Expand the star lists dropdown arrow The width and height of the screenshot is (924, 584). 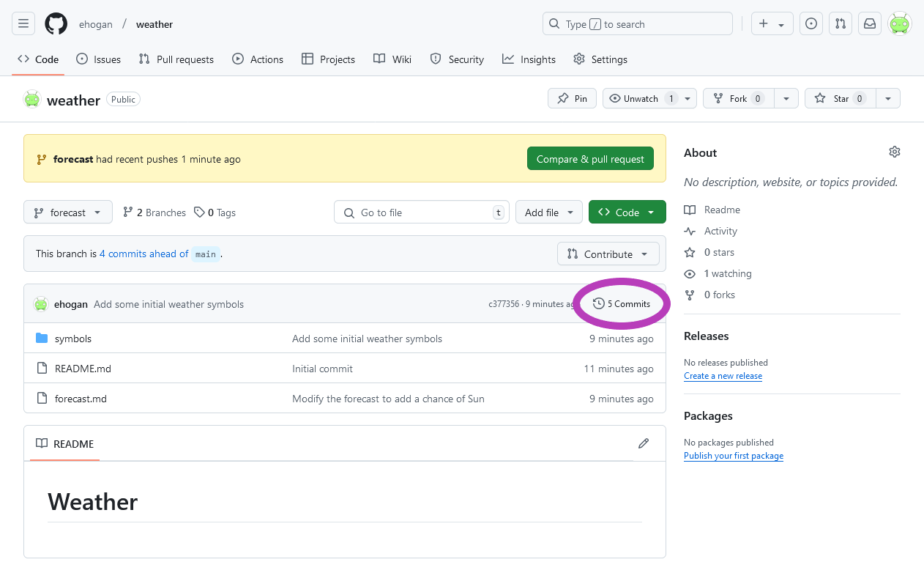888,98
